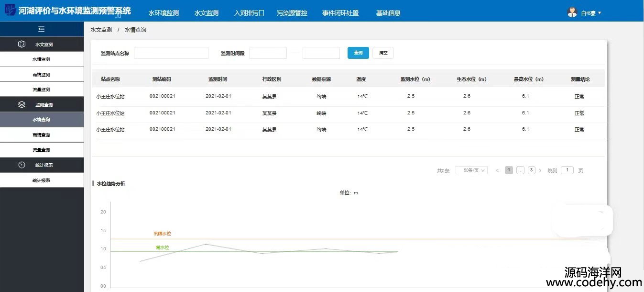This screenshot has width=644, height=292.
Task: Click the gauge icon beside 统计报表 header
Action: (22, 165)
